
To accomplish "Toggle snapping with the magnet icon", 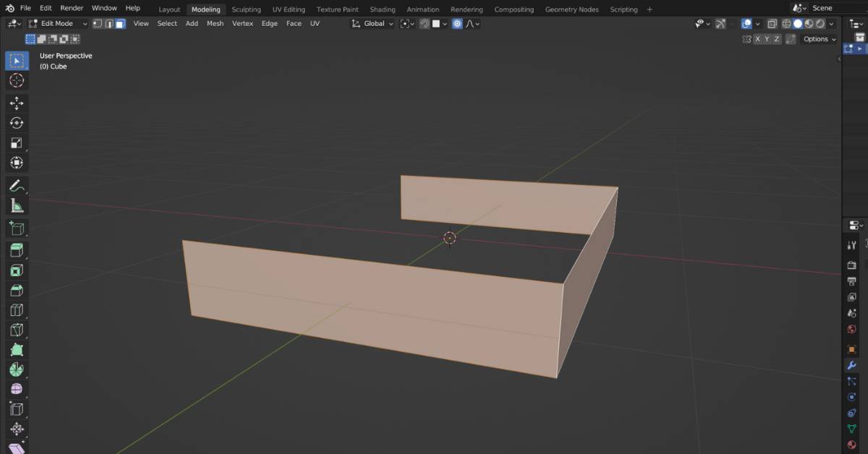I will (423, 23).
